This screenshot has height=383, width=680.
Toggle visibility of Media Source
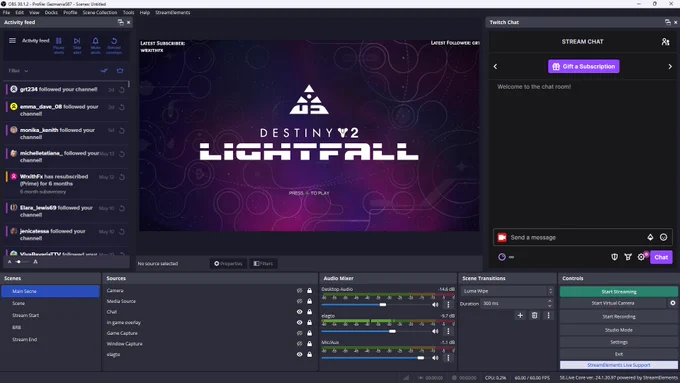pyautogui.click(x=299, y=301)
